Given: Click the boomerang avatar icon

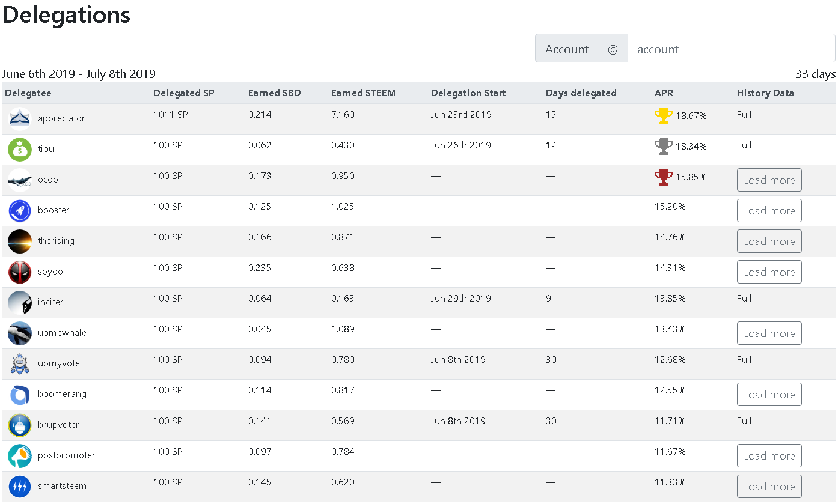Looking at the screenshot, I should tap(20, 395).
